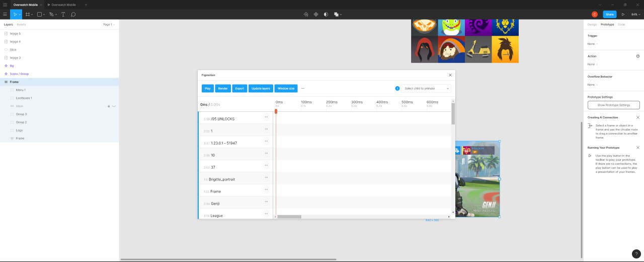Click the red timeline playhead marker

(x=276, y=111)
